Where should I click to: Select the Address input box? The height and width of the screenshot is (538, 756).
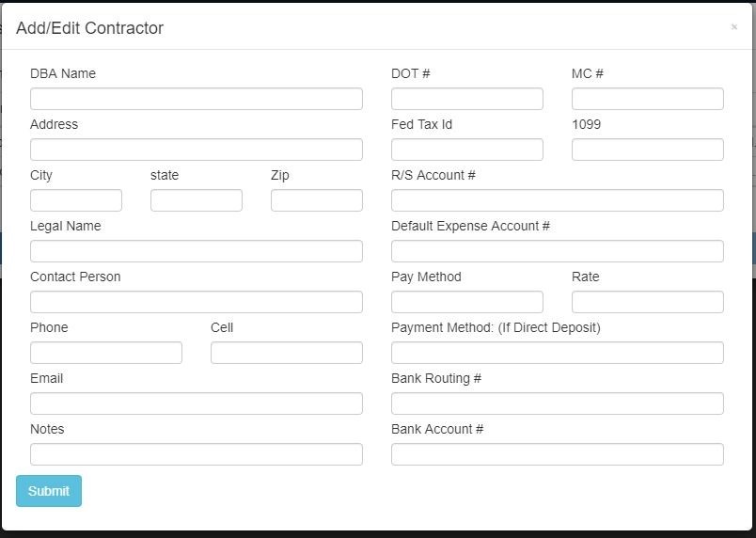coord(197,150)
